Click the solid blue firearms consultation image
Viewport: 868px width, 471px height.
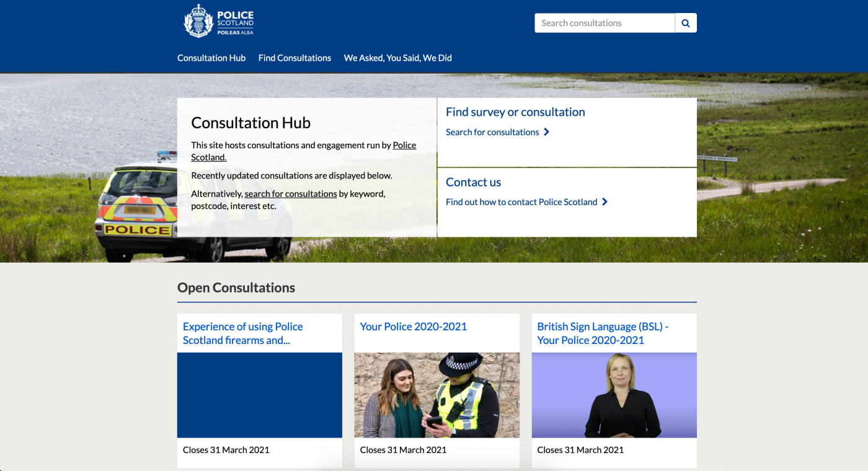[259, 395]
